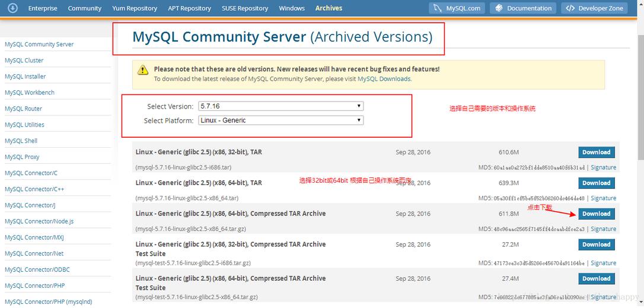Open MySQL Connector/ODBC in the sidebar

pyautogui.click(x=37, y=269)
